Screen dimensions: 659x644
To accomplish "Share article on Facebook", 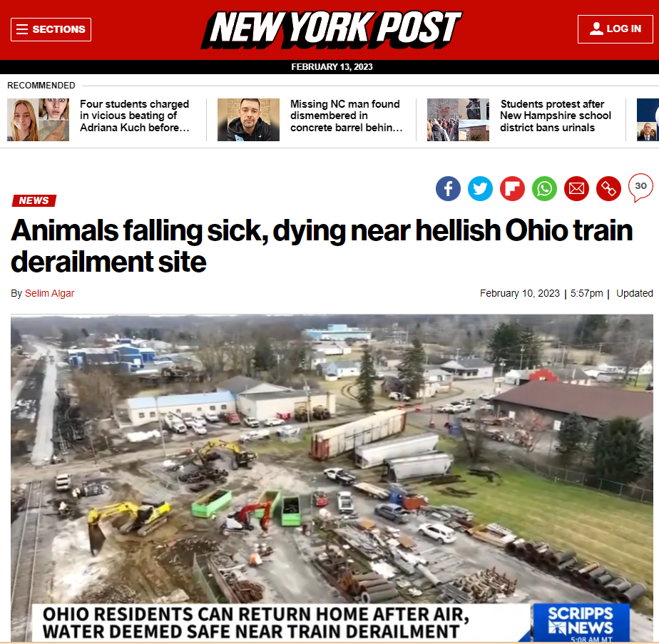I will tap(448, 189).
